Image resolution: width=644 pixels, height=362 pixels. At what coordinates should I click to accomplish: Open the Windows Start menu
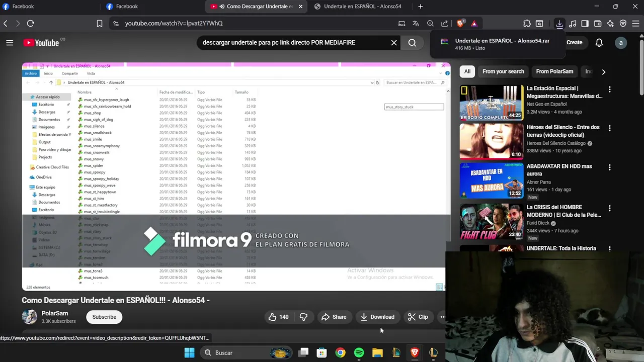(189, 353)
